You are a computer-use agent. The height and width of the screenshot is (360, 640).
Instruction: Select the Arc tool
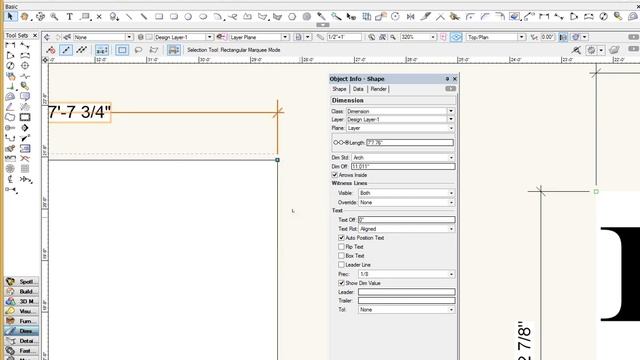coord(218,16)
